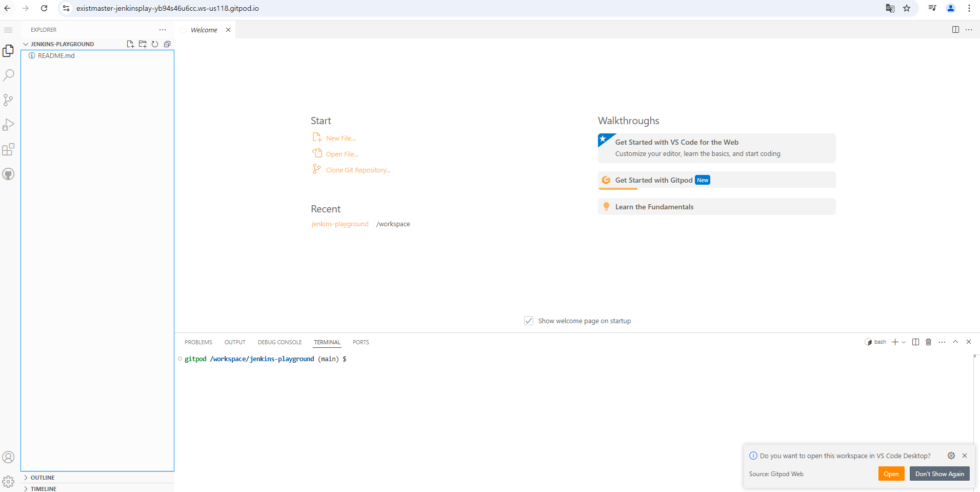Close the terminal panel
The height and width of the screenshot is (492, 980).
(x=969, y=342)
